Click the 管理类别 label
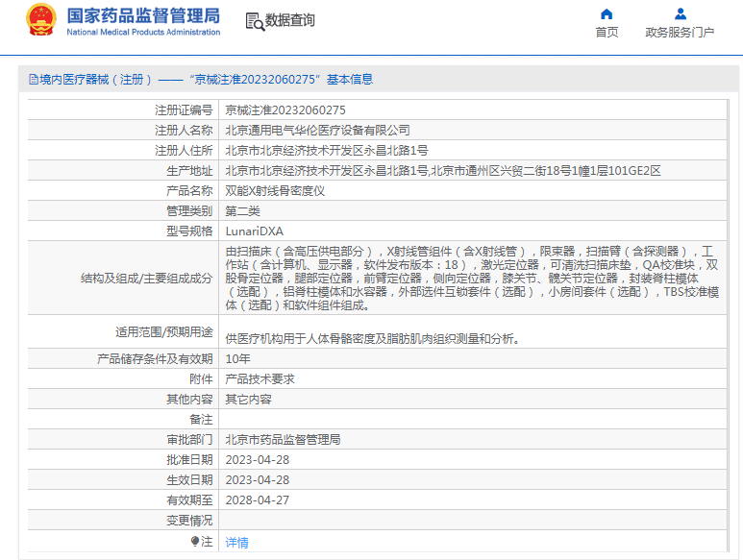The image size is (743, 560). [189, 210]
